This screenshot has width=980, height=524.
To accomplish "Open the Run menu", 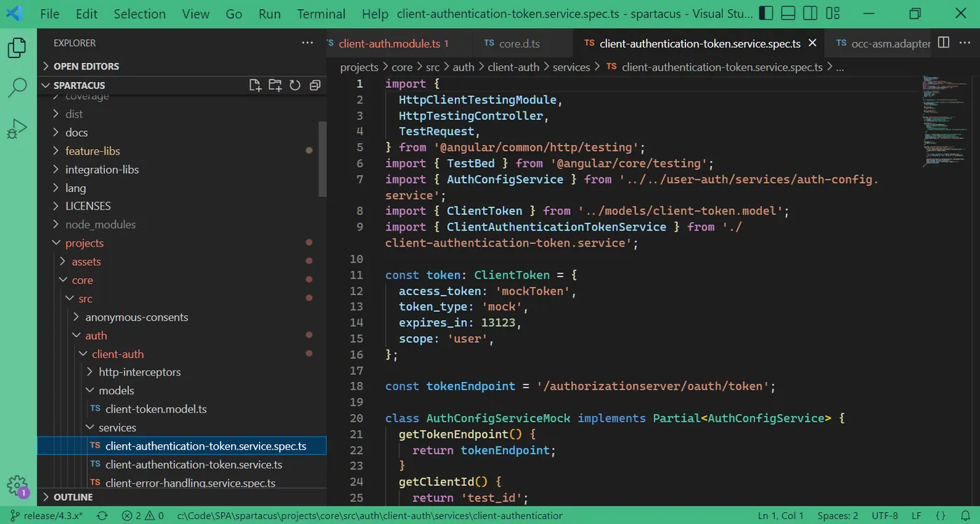I will (x=269, y=14).
